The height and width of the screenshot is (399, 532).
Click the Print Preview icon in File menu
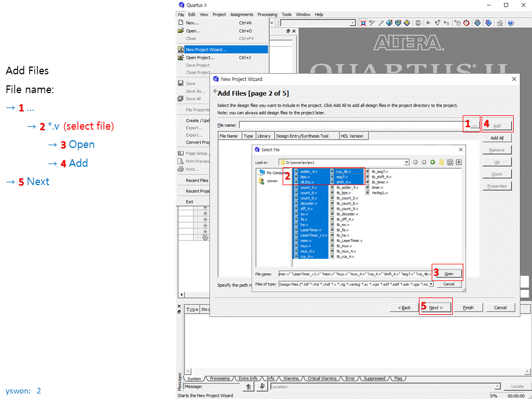(x=181, y=161)
